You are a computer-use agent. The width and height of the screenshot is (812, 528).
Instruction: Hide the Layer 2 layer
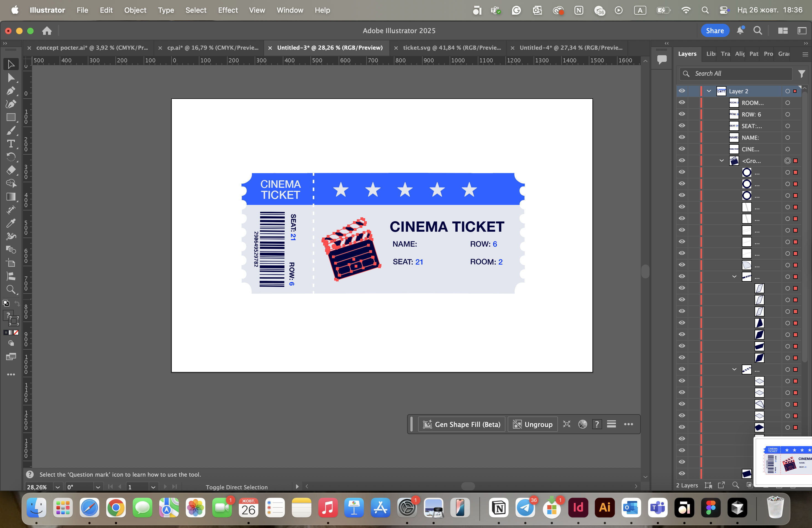pos(682,91)
